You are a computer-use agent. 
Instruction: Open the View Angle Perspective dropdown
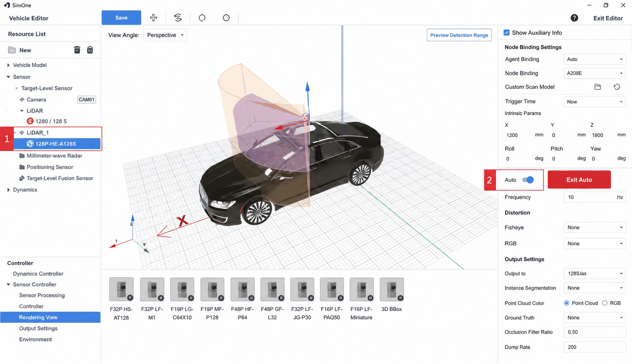tap(165, 35)
